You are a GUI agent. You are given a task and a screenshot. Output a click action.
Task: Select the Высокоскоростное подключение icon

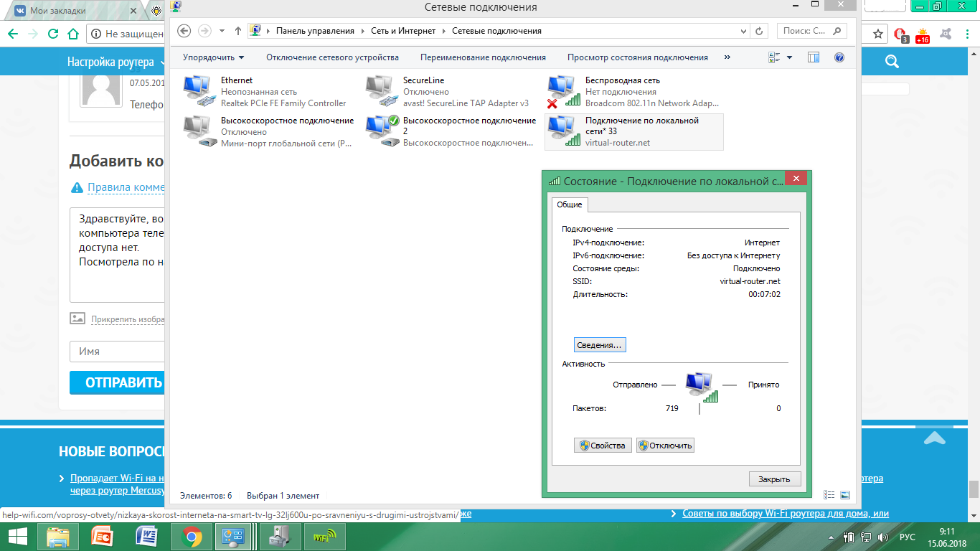199,132
